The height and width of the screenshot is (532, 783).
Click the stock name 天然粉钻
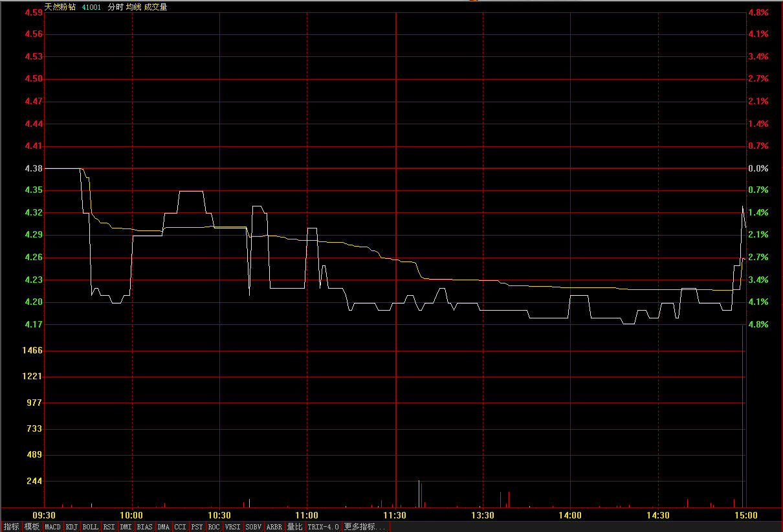[x=60, y=7]
